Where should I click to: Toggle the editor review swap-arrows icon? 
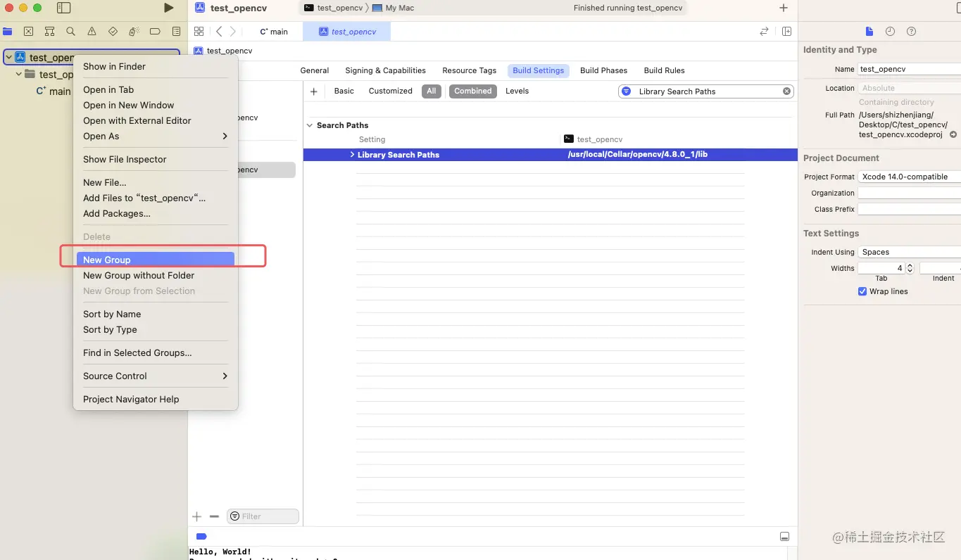point(764,31)
